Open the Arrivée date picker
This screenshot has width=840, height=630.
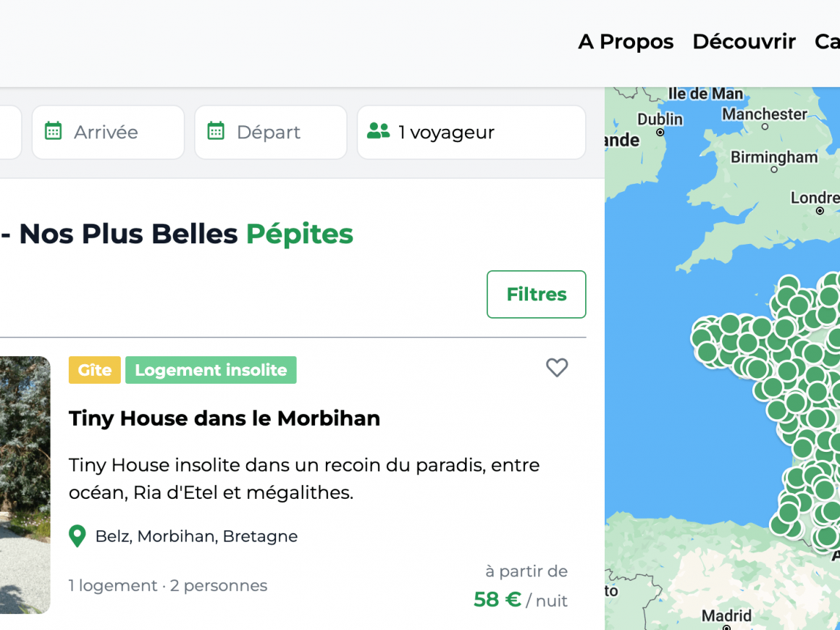(x=108, y=133)
